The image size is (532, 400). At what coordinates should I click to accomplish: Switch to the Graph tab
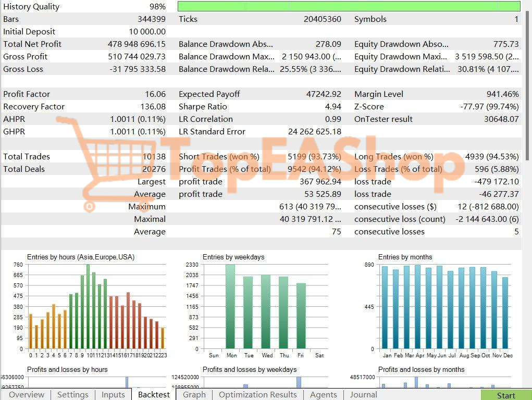pos(194,395)
